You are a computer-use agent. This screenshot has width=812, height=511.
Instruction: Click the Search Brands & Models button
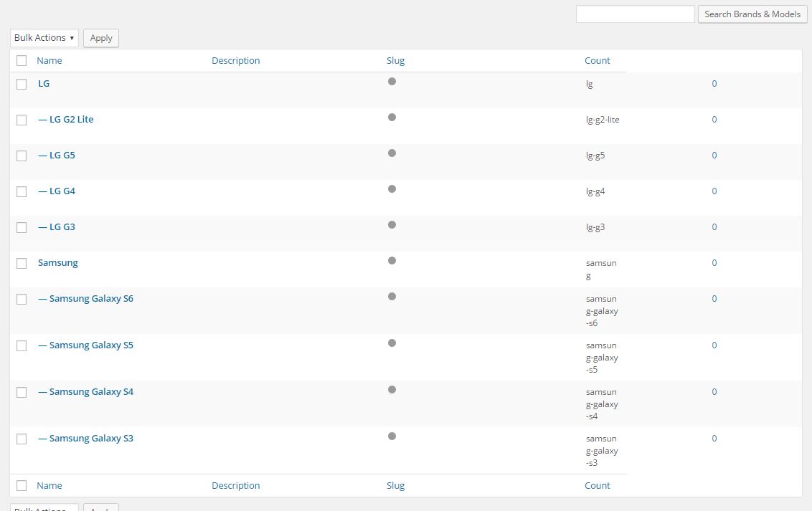click(752, 14)
